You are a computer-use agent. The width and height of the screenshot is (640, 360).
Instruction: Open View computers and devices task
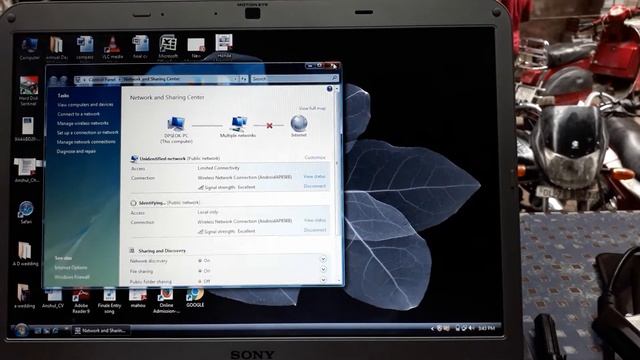pyautogui.click(x=85, y=104)
